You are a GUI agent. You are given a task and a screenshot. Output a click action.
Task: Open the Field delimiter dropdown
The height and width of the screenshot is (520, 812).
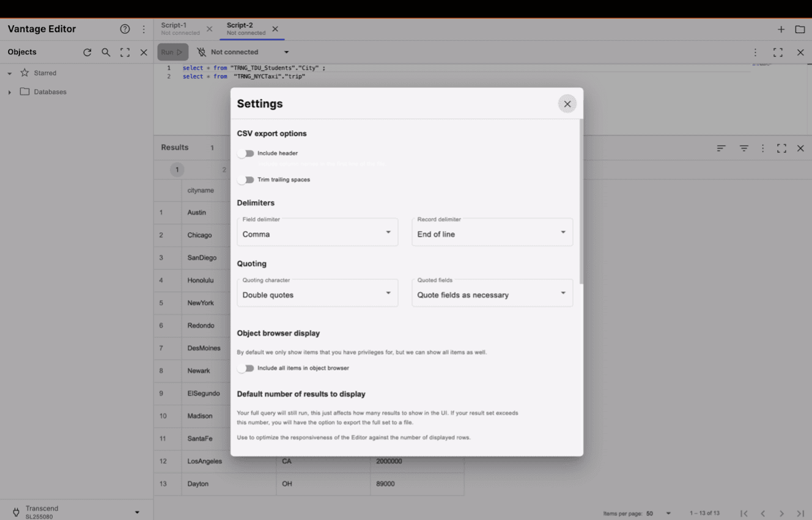pyautogui.click(x=317, y=233)
